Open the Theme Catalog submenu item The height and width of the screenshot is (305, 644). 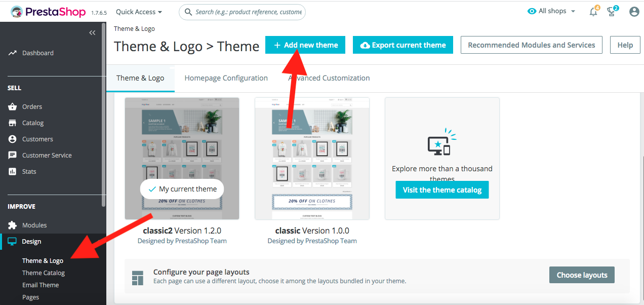[44, 273]
